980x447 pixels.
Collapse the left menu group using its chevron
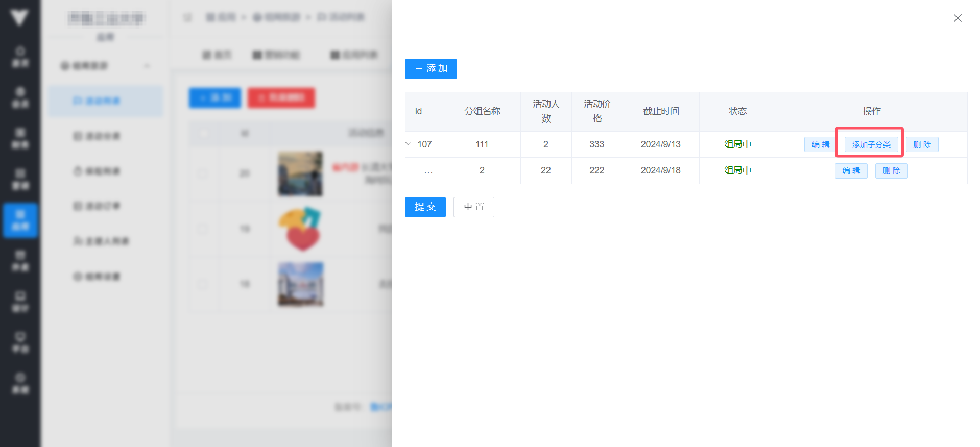coord(147,66)
